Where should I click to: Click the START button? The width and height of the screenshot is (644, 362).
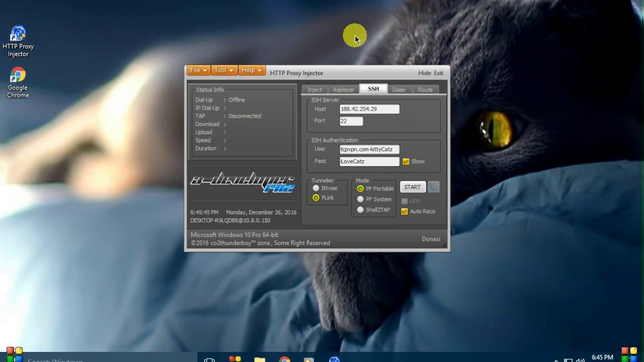[413, 187]
